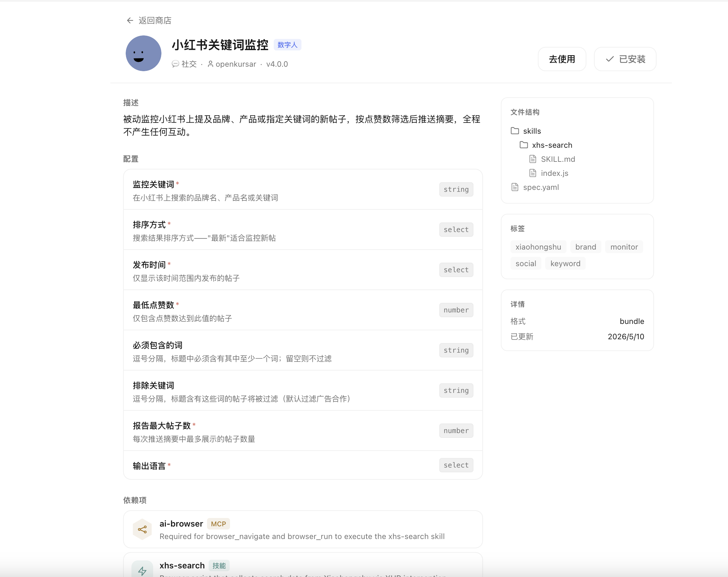Click the SKILL.md file icon
Viewport: 728px width, 577px height.
point(532,159)
